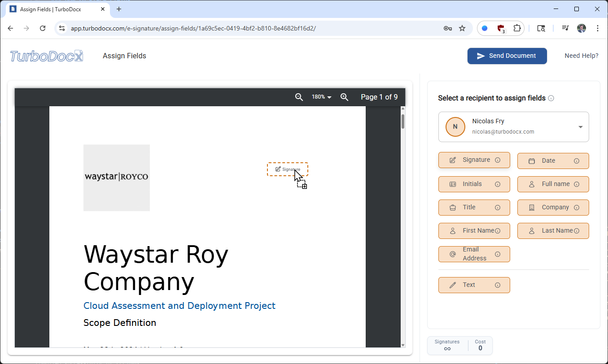
Task: Open the Chrome profile avatar
Action: point(582,28)
